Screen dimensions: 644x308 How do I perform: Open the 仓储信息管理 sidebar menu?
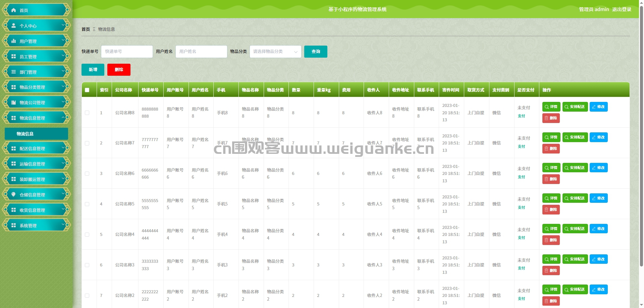[x=36, y=194]
